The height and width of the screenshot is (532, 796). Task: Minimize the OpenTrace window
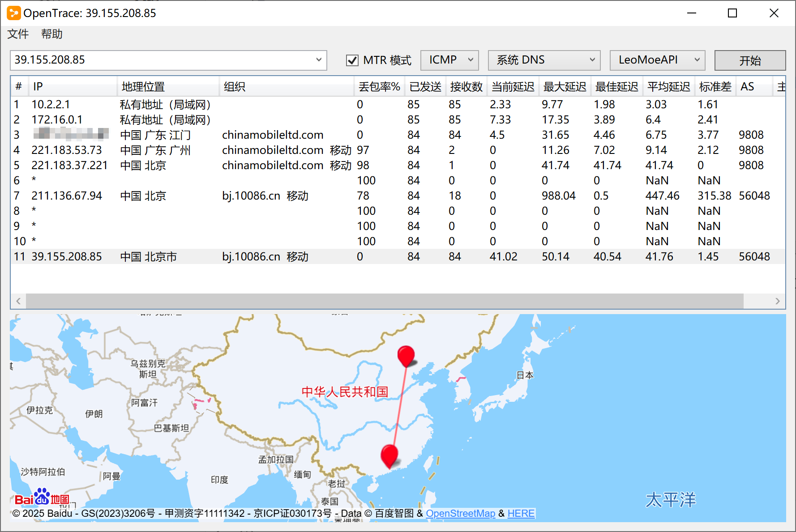[x=692, y=13]
